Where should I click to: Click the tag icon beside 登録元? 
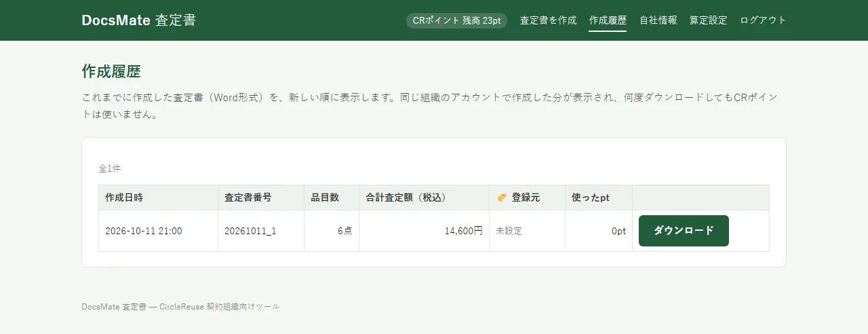coord(502,198)
